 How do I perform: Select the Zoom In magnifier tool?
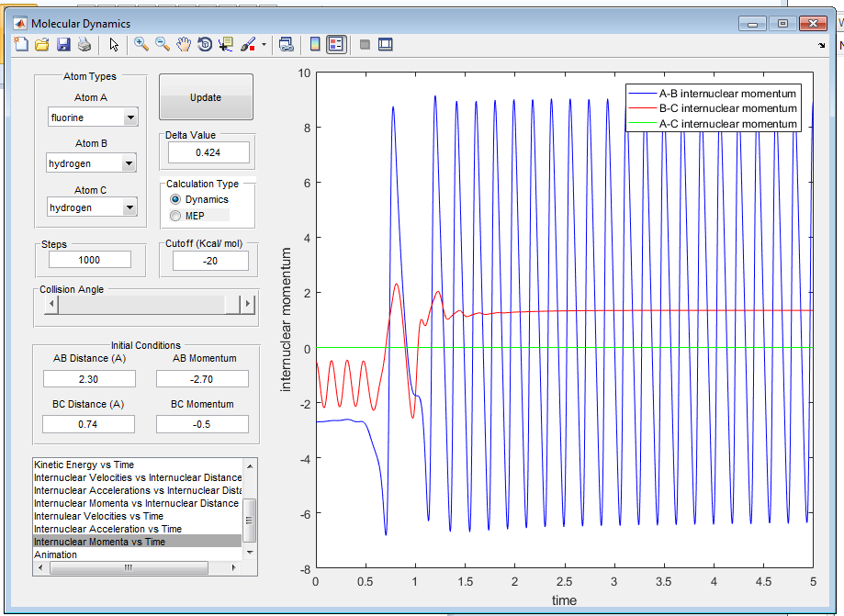141,44
